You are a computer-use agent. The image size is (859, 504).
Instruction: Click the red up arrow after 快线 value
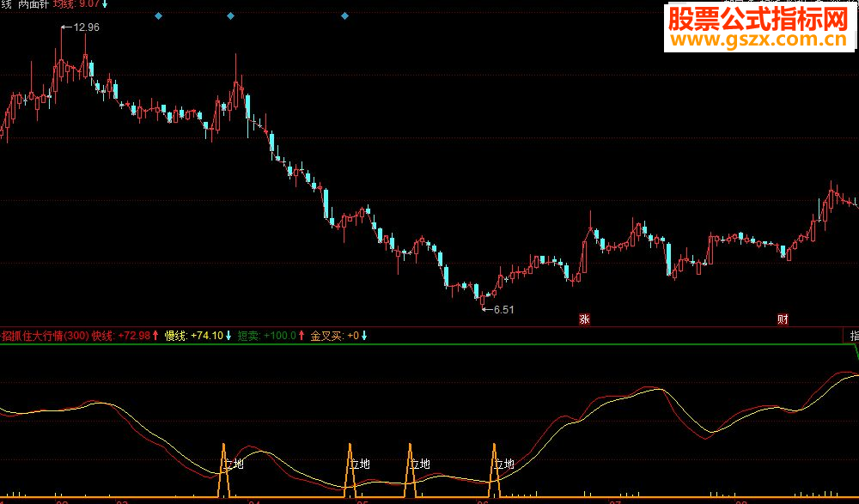coord(155,336)
